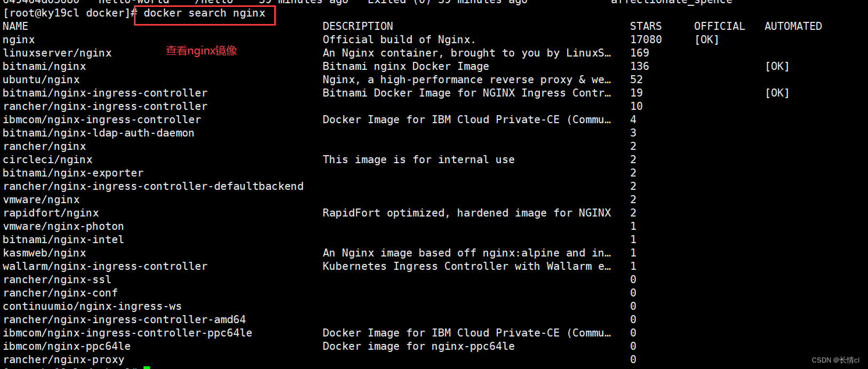Image resolution: width=868 pixels, height=369 pixels.
Task: Select the STARS column header
Action: [646, 26]
